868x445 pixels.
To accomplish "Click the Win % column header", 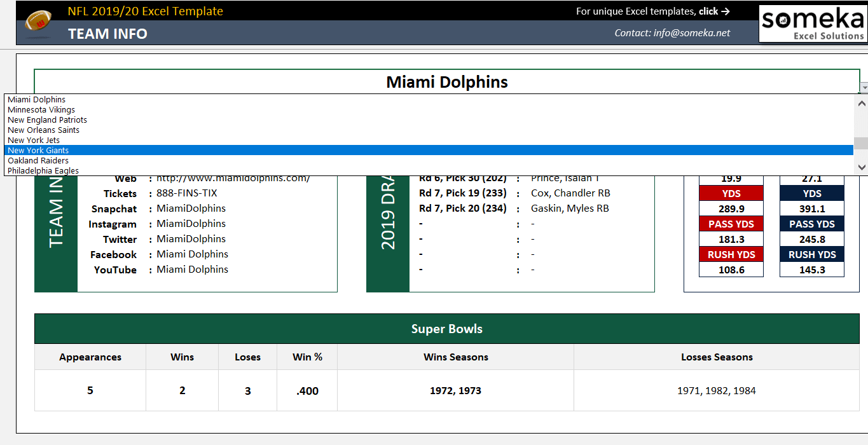I will pos(307,357).
